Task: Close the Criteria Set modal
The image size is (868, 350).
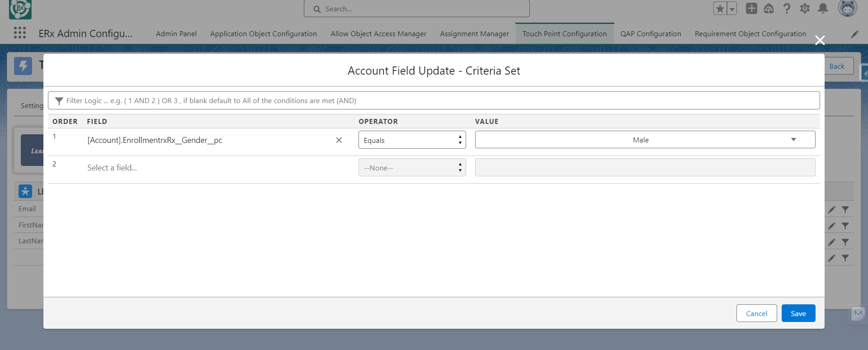Action: 820,41
